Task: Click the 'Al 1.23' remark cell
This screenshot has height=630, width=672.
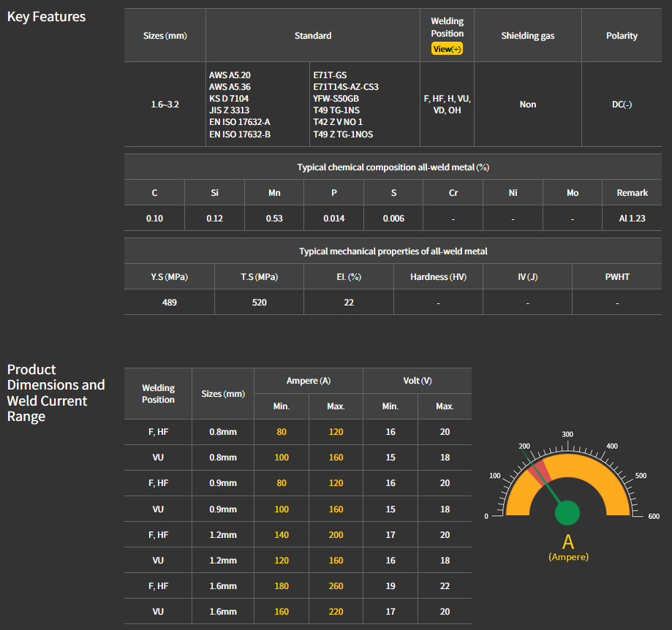Action: point(632,219)
